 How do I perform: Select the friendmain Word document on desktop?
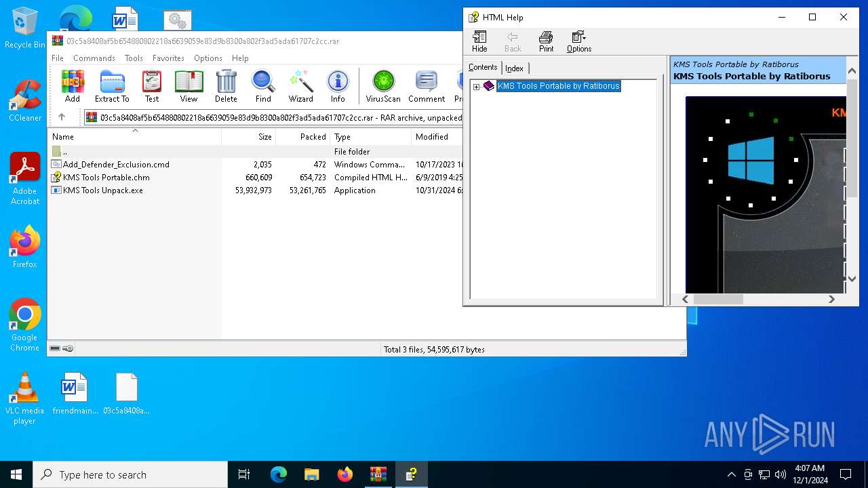click(x=75, y=394)
